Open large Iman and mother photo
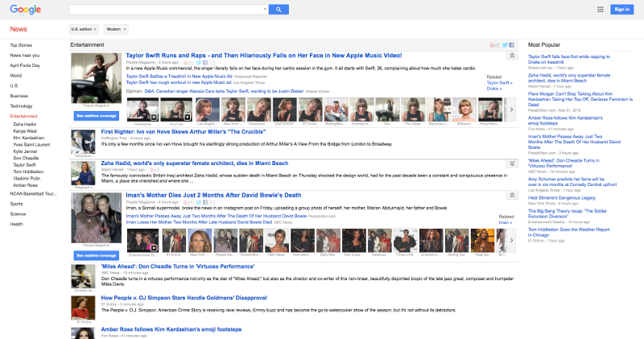Screen dimensions: 644x339 (96, 217)
